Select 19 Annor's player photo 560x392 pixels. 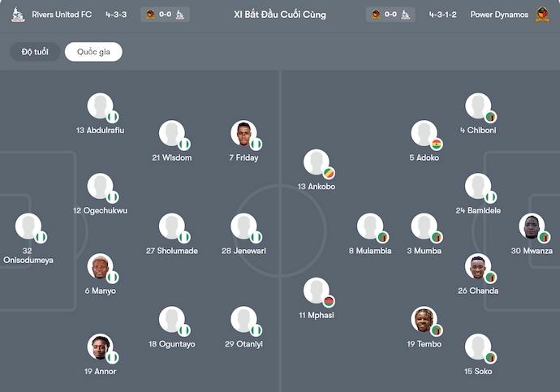click(x=100, y=347)
